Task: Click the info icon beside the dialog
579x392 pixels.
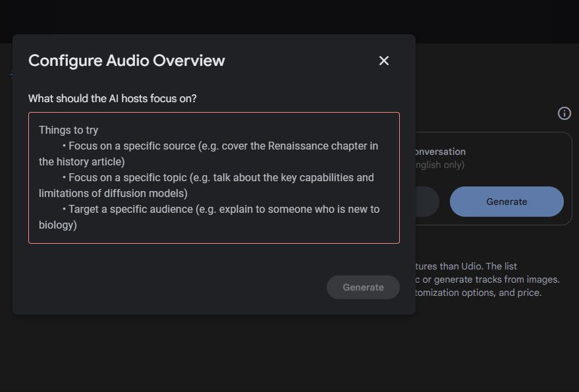Action: click(x=564, y=113)
